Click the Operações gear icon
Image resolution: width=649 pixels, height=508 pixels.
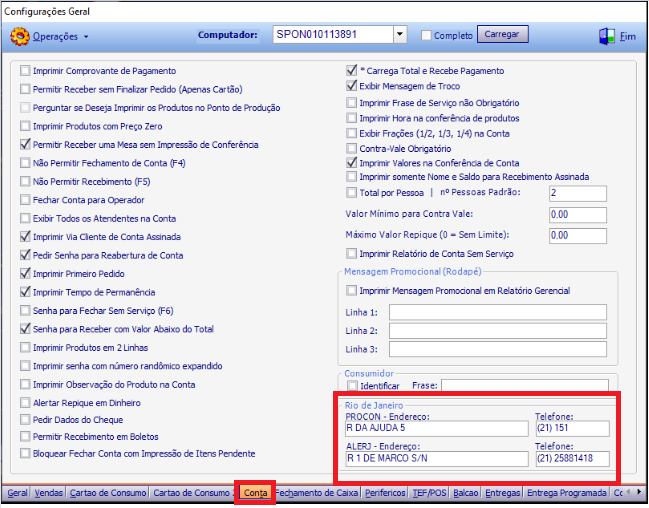(x=19, y=36)
